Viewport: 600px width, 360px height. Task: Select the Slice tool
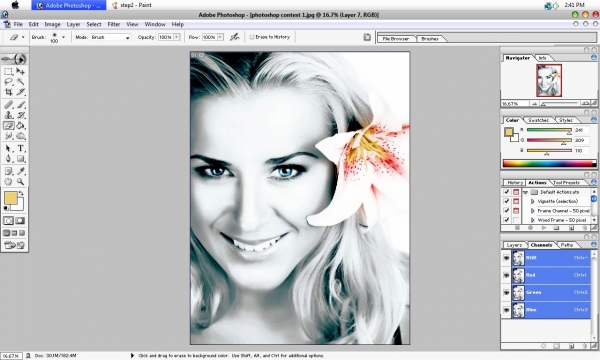20,92
